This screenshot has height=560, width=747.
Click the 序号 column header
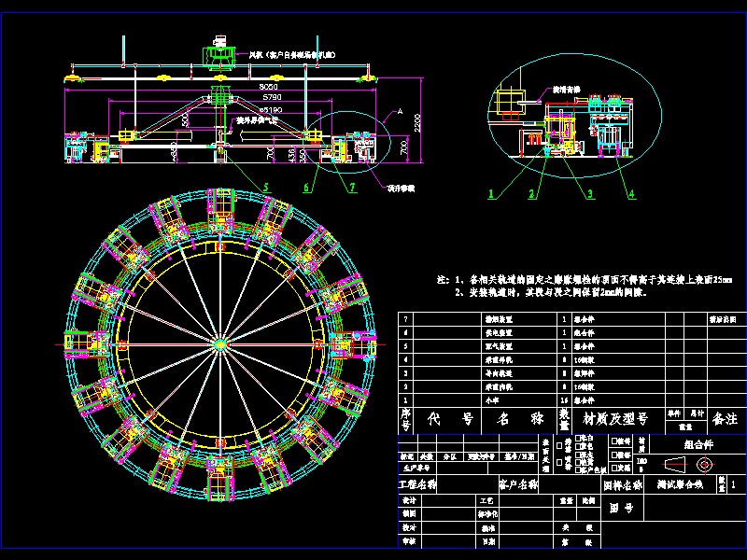(405, 419)
